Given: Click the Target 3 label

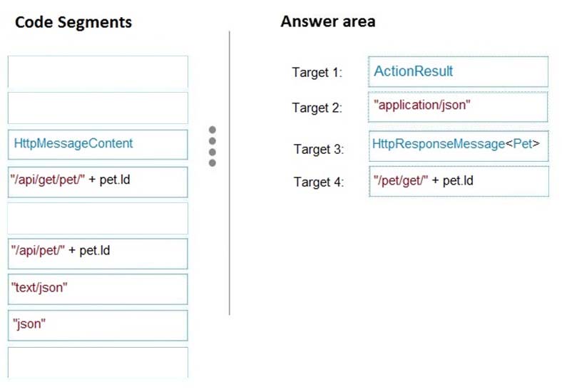Looking at the screenshot, I should [x=319, y=149].
